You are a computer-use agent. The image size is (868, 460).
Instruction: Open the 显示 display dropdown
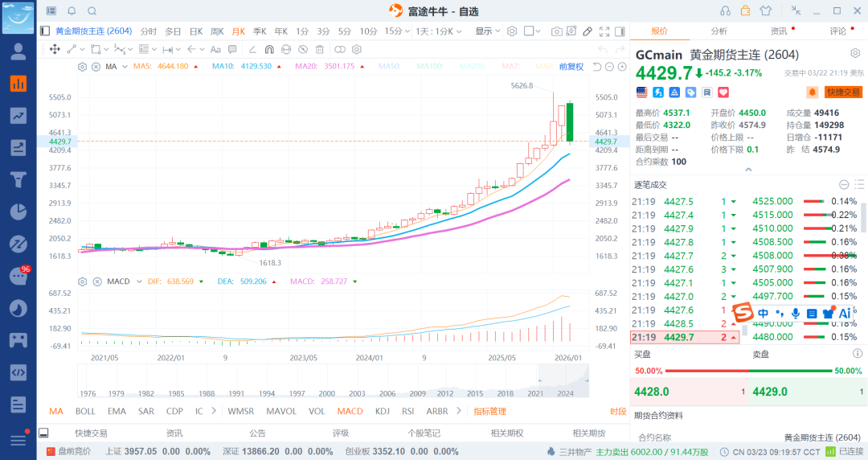486,31
